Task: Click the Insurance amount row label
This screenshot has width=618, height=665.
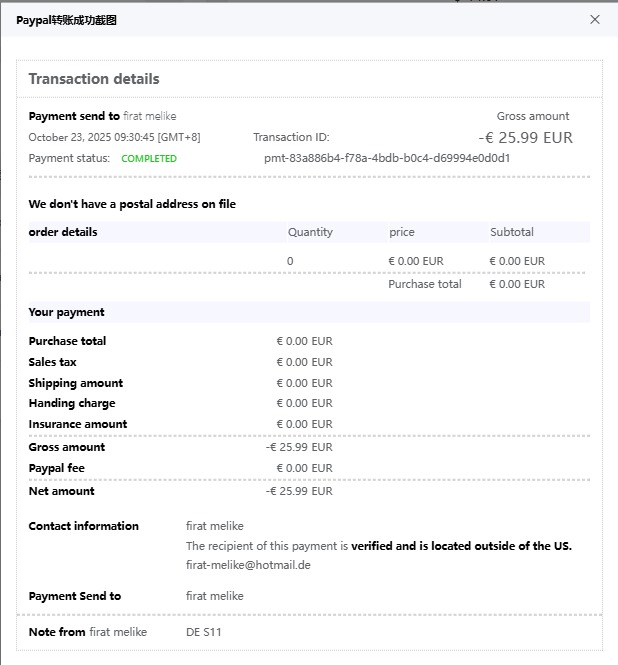Action: [x=78, y=424]
